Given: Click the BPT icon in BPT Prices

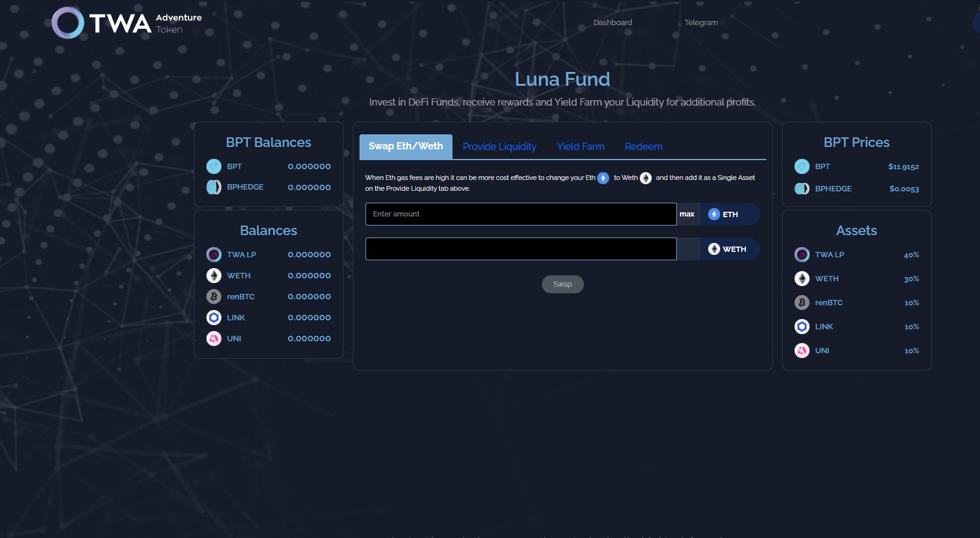Looking at the screenshot, I should pyautogui.click(x=802, y=166).
